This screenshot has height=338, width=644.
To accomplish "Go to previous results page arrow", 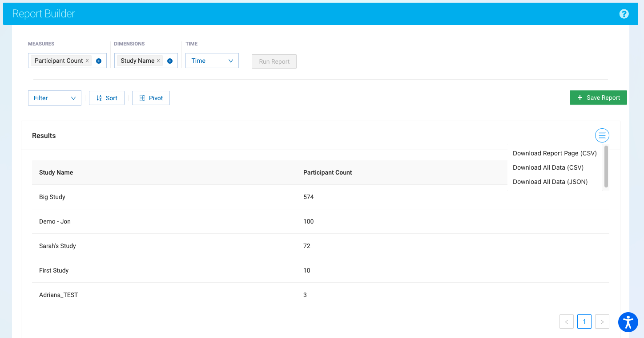I will (x=566, y=322).
